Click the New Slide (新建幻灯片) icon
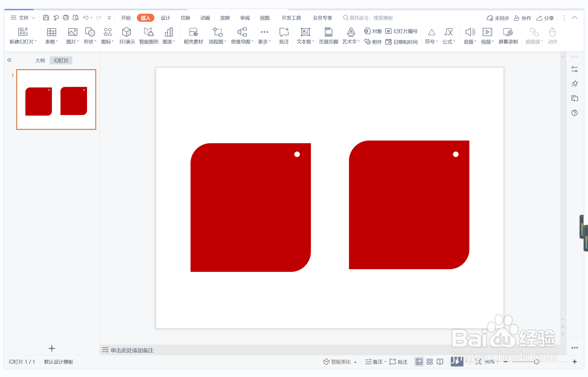588x377 pixels. click(x=23, y=32)
